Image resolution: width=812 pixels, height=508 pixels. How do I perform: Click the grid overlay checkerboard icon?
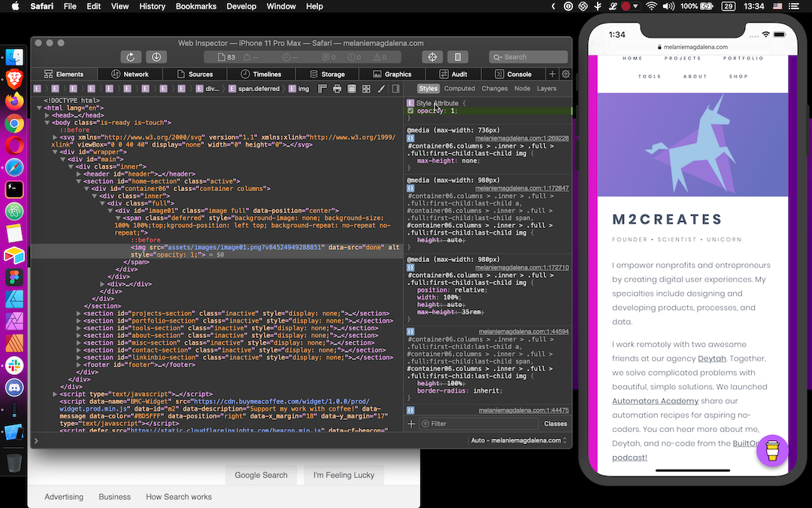point(366,88)
